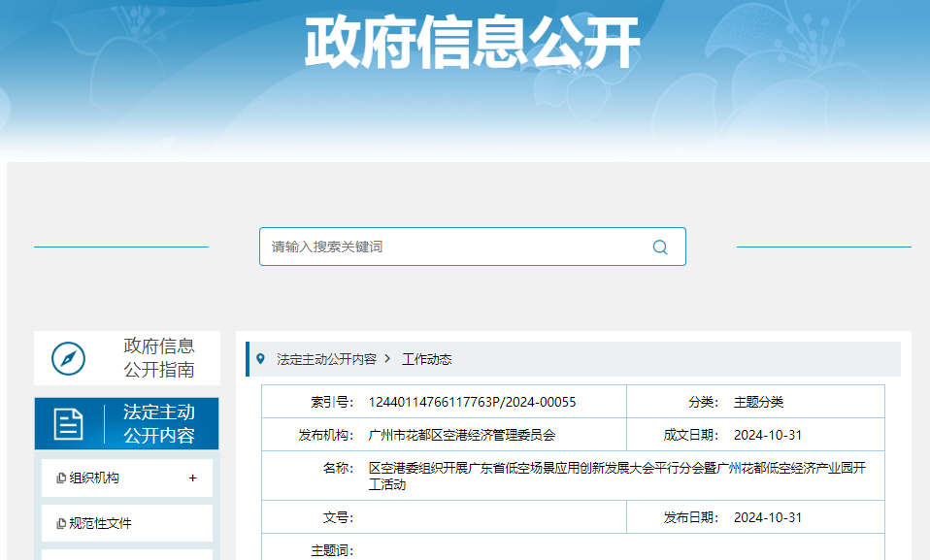930x560 pixels.
Task: Open the bottom sidebar entry below 规范性文件
Action: [126, 556]
